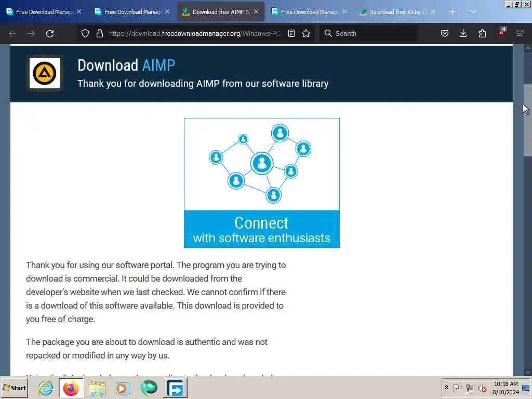Open the Extensions puzzle icon
Viewport: 532px width, 399px height.
point(482,33)
